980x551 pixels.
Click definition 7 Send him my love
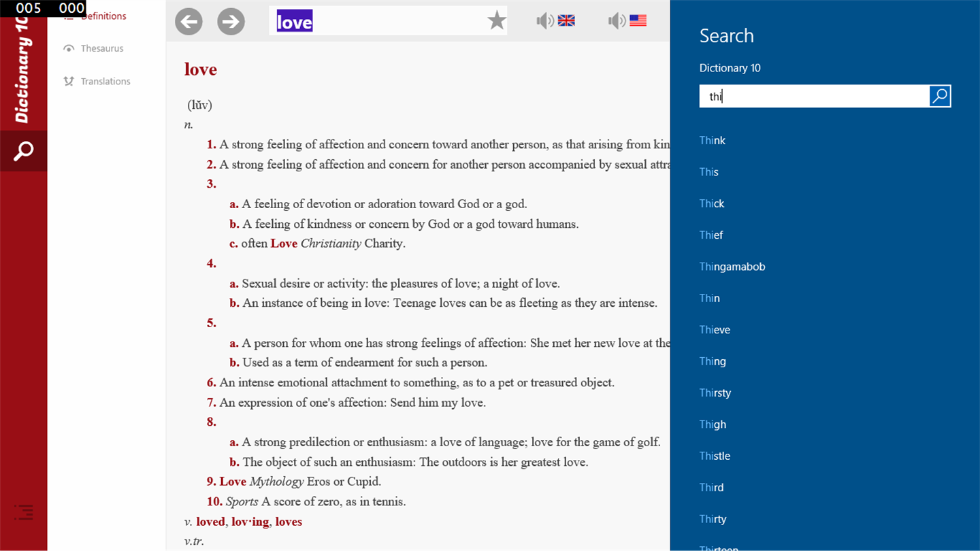346,403
